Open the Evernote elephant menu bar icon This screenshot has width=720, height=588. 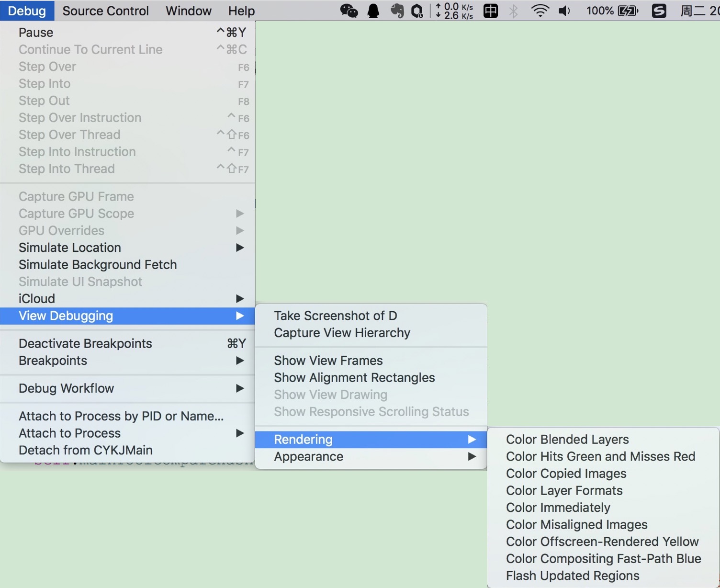(397, 11)
